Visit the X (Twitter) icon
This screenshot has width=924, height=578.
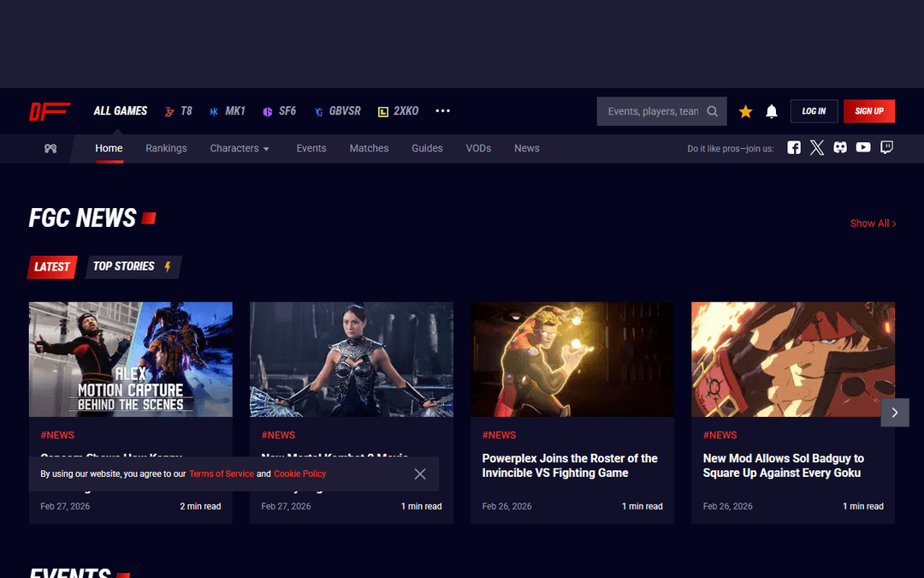pos(817,147)
